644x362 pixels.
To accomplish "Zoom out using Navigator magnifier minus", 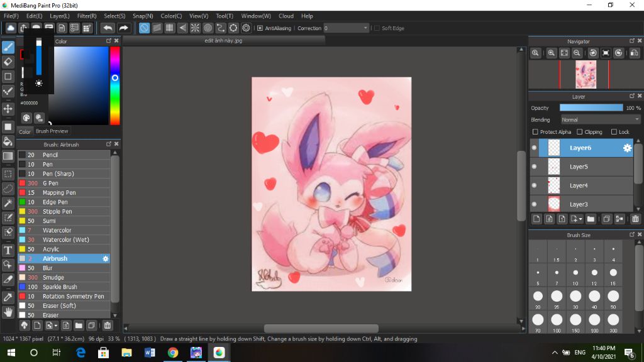I will click(577, 53).
